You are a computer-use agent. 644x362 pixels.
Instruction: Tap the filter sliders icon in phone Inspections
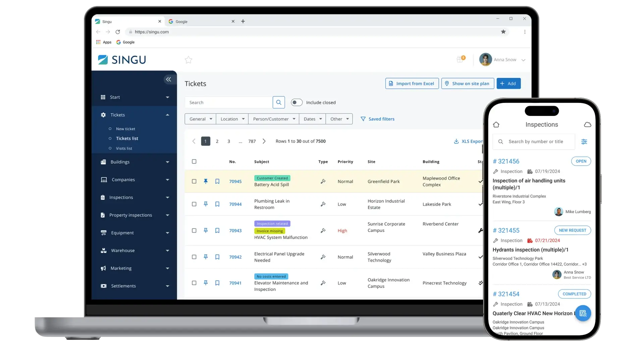[x=584, y=142]
